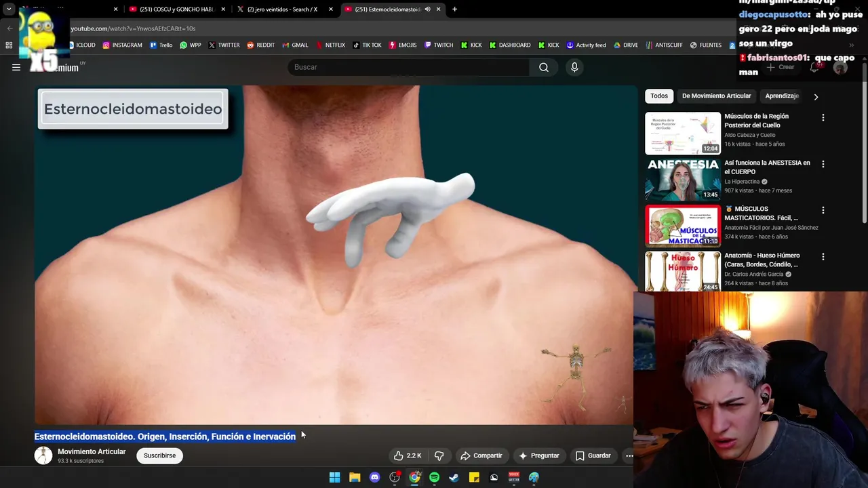The height and width of the screenshot is (488, 868).
Task: Open Así funciona la ANESTESIA title link
Action: (x=767, y=167)
